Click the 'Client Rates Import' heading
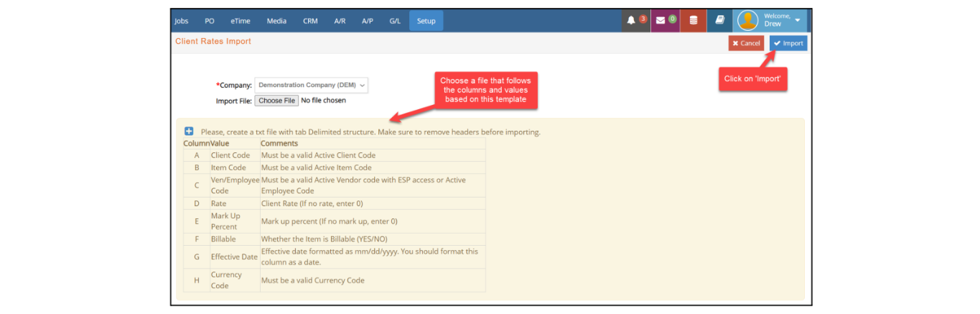 click(x=213, y=42)
